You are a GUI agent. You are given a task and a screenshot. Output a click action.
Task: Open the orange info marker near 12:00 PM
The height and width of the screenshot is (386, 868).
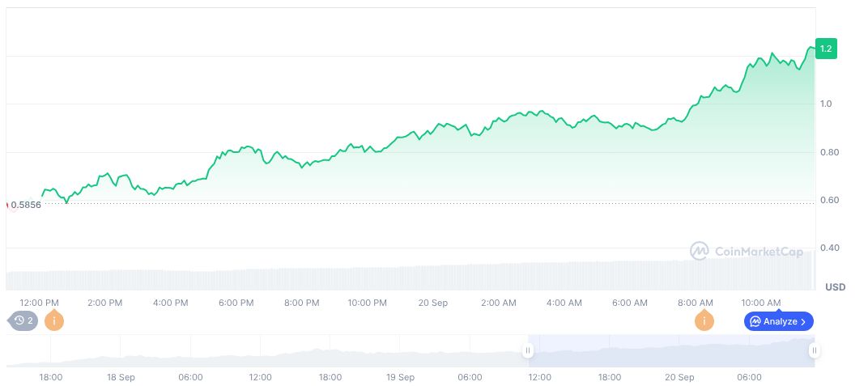[x=54, y=320]
